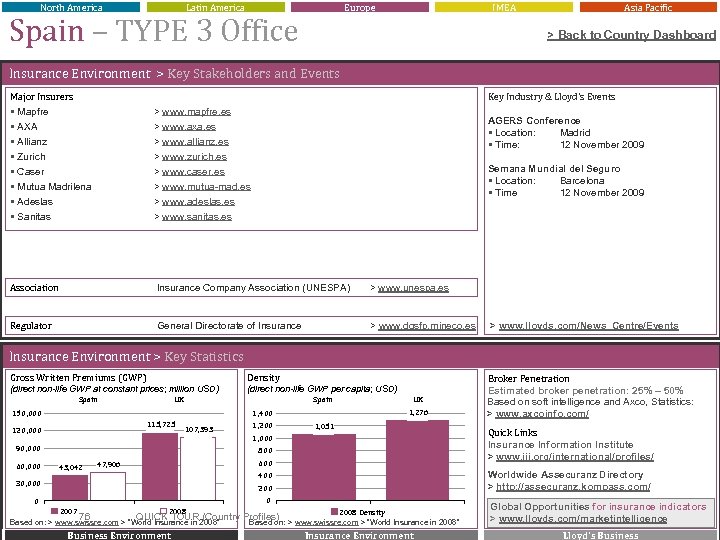Click the Spain TYPE 3 Office title
The width and height of the screenshot is (720, 540).
point(154,32)
